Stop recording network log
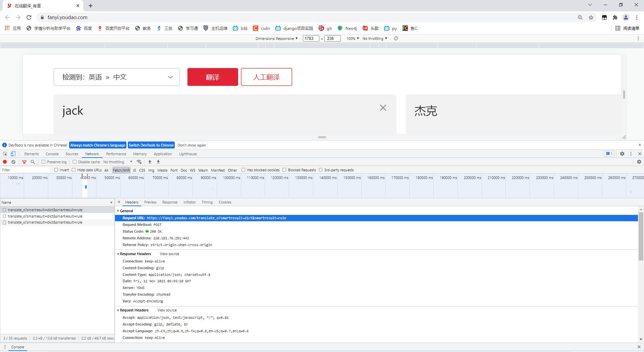644x352 pixels. pos(5,162)
